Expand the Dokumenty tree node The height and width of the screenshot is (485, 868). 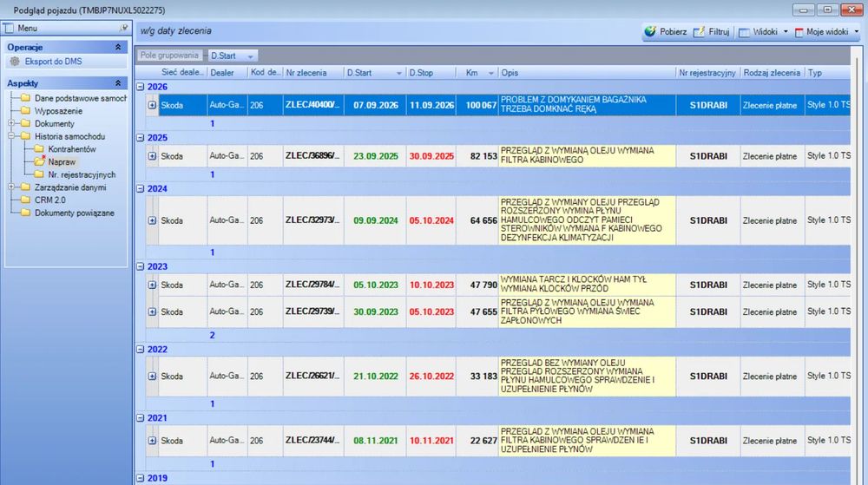point(11,123)
